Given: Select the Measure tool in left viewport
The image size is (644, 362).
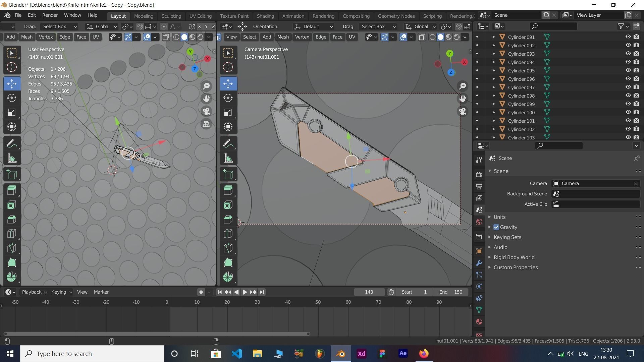Looking at the screenshot, I should [12, 158].
